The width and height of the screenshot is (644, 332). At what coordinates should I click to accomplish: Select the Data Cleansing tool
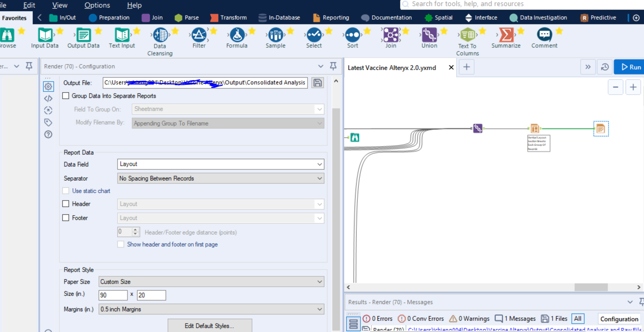pos(160,36)
